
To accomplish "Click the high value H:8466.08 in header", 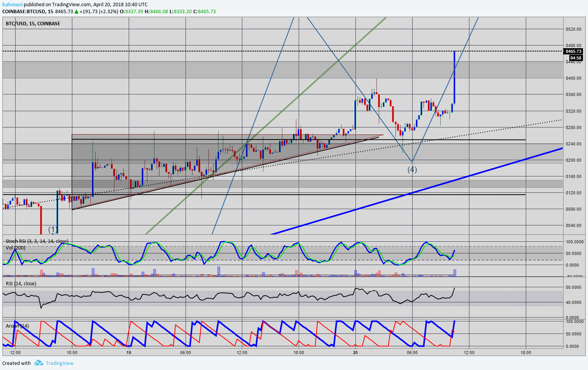I will (x=156, y=12).
